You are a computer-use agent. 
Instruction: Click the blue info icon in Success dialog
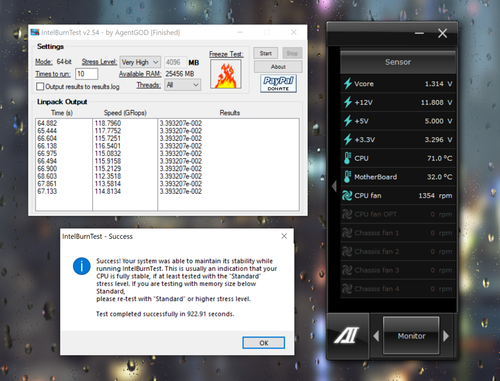click(81, 266)
